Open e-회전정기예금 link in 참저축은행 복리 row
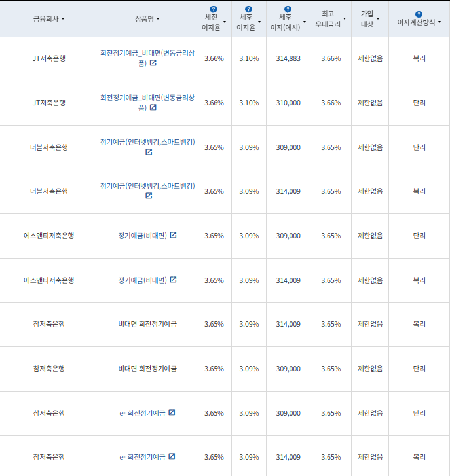Screen dimensions: 450x476 pyautogui.click(x=142, y=457)
